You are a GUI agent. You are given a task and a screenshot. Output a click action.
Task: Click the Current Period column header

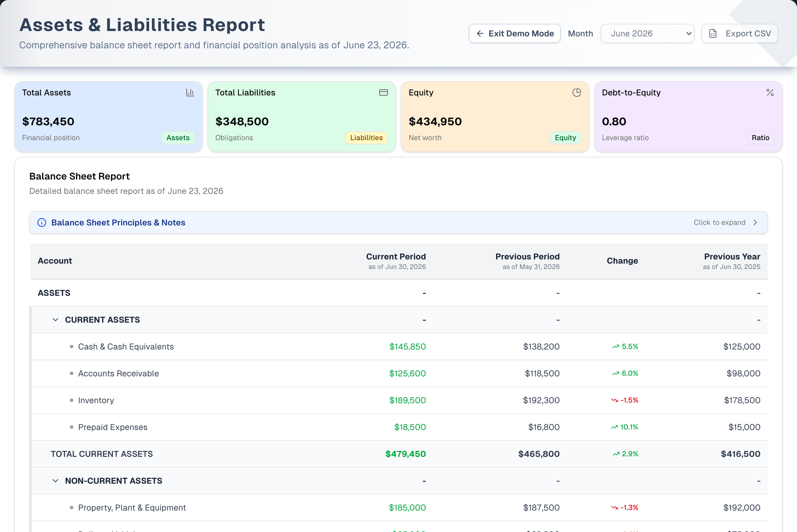coord(396,261)
